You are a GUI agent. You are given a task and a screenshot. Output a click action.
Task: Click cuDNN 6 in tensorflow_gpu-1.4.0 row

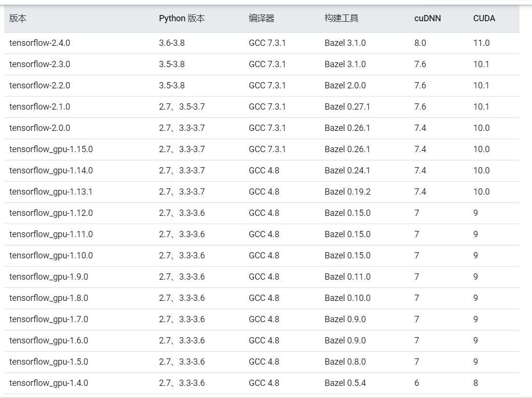click(417, 383)
